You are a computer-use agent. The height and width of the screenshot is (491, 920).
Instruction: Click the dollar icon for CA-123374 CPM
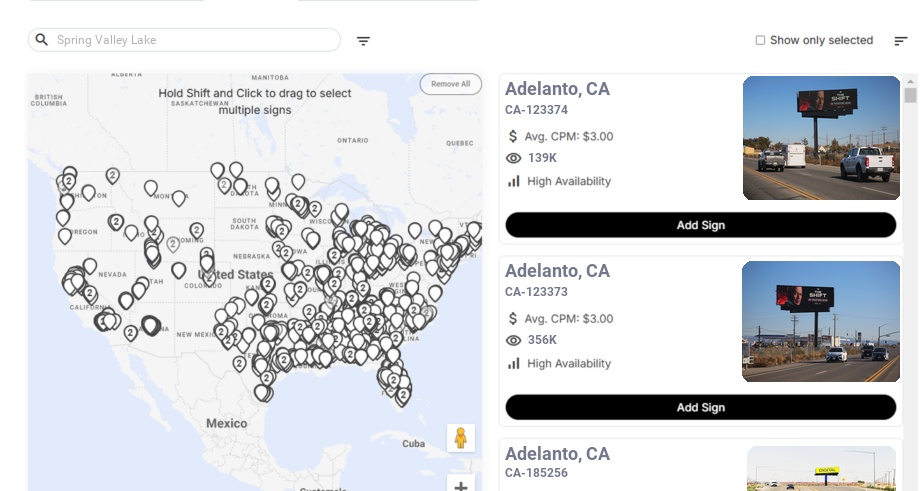coord(514,136)
